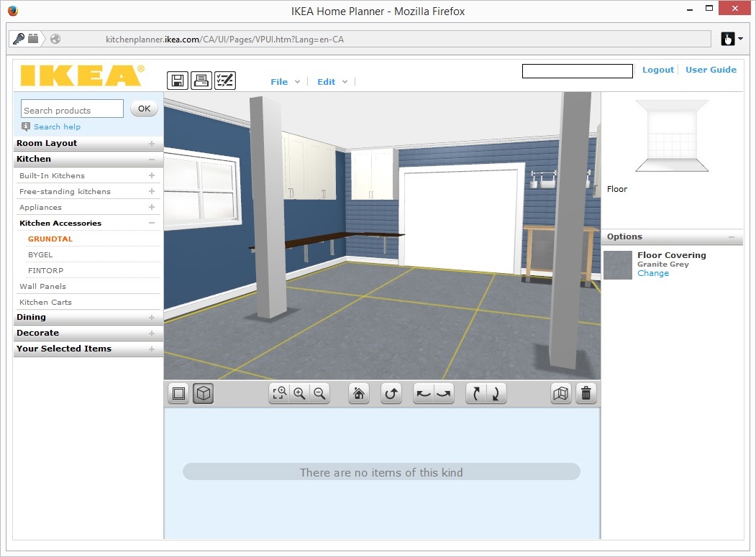Switch to 3D cube view

pos(204,394)
